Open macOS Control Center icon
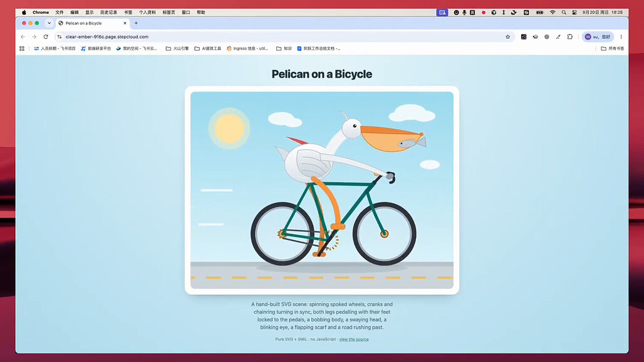Image resolution: width=644 pixels, height=362 pixels. click(574, 13)
